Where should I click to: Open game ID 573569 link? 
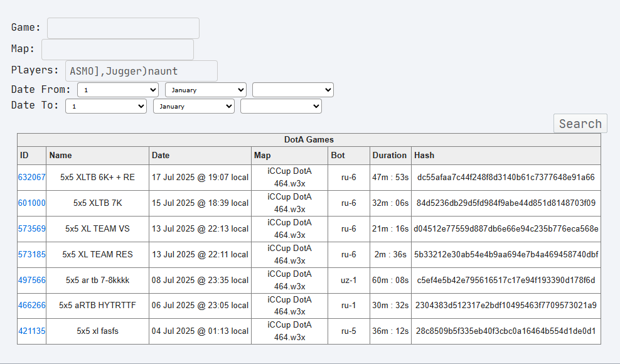[x=31, y=228]
